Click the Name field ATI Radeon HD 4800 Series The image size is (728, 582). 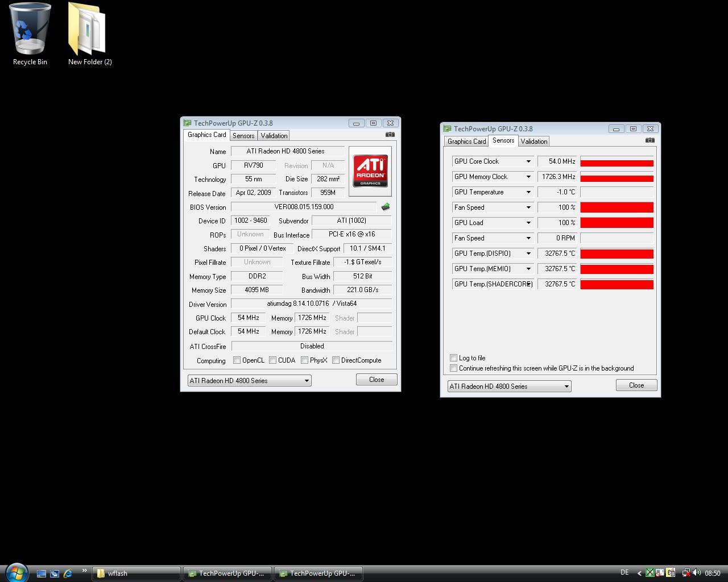coord(287,151)
